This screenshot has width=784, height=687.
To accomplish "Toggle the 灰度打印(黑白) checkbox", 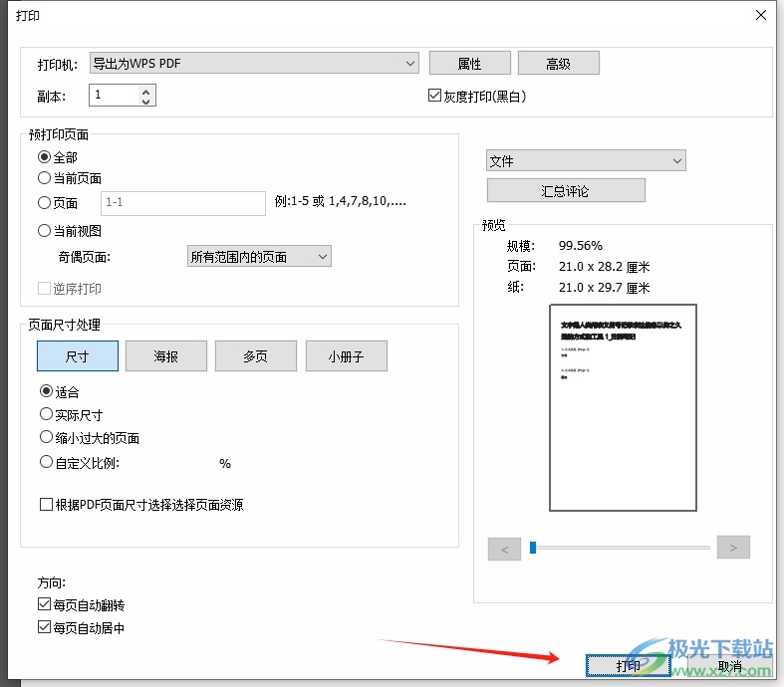I will (434, 95).
